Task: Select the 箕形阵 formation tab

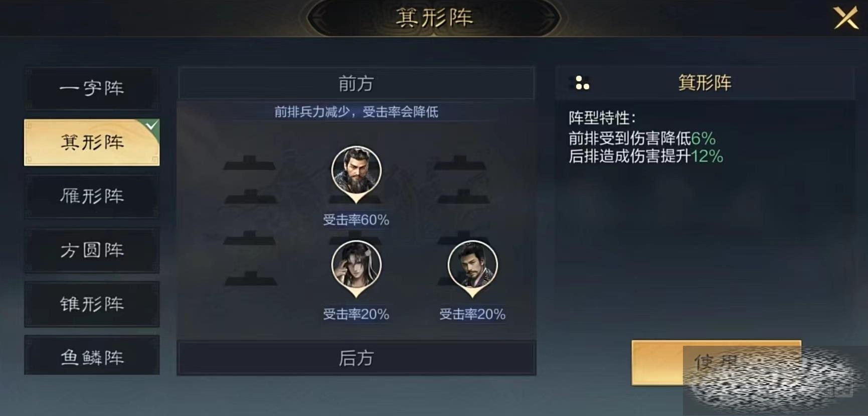Action: 92,143
